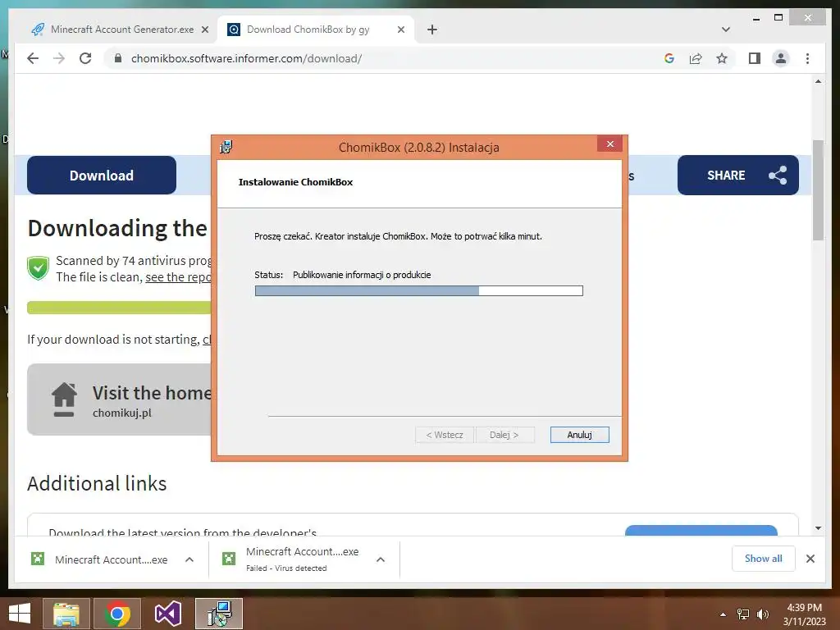This screenshot has width=840, height=630.
Task: Click the disabled Wstecz button
Action: pos(445,435)
